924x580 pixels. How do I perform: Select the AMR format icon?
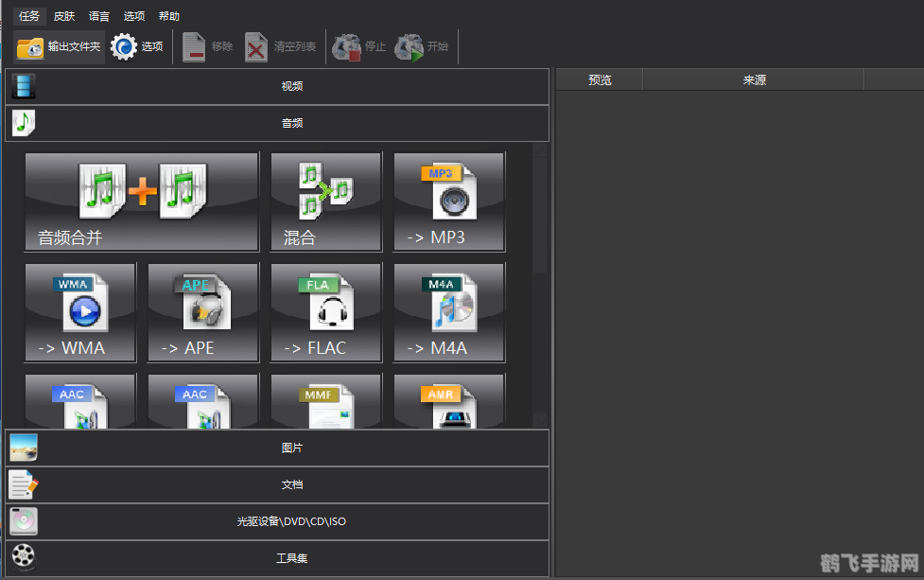[x=449, y=401]
